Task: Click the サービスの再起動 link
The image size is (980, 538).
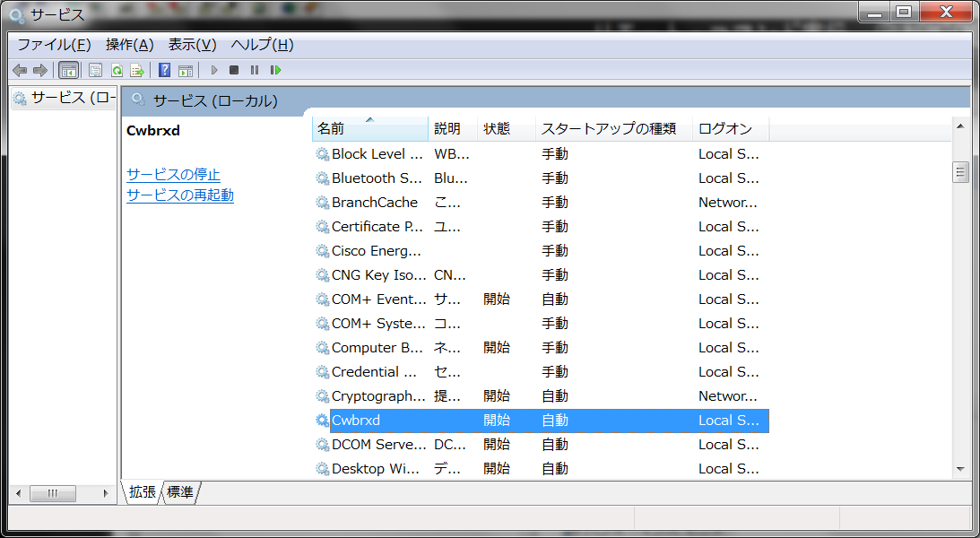Action: tap(179, 195)
